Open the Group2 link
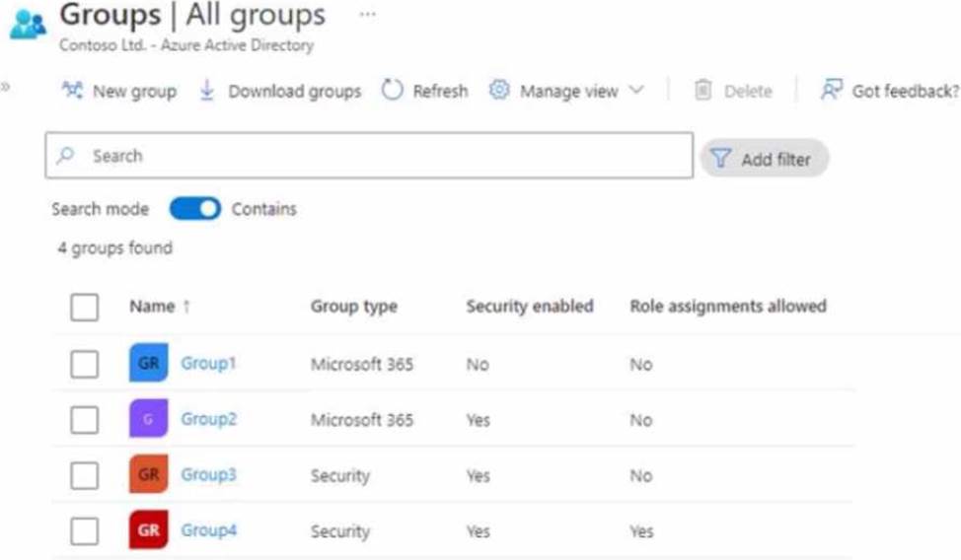 (x=208, y=419)
